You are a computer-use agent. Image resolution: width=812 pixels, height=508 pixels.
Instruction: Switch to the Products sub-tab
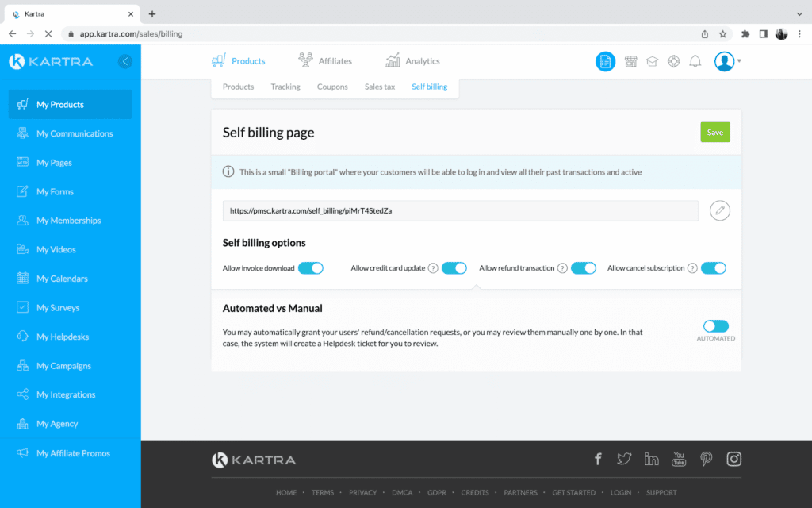click(238, 87)
